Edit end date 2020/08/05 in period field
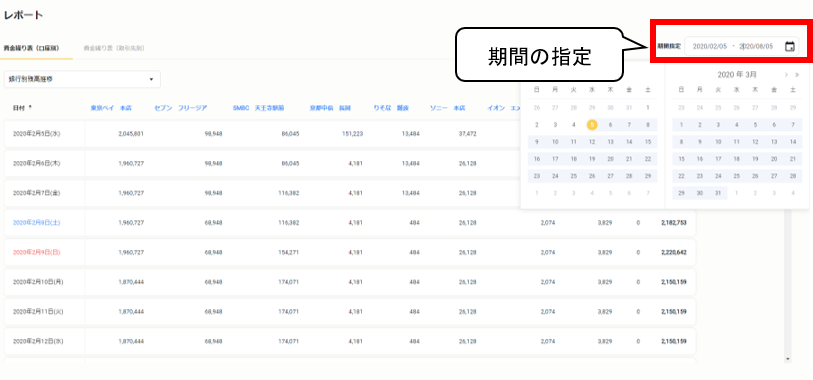 756,46
